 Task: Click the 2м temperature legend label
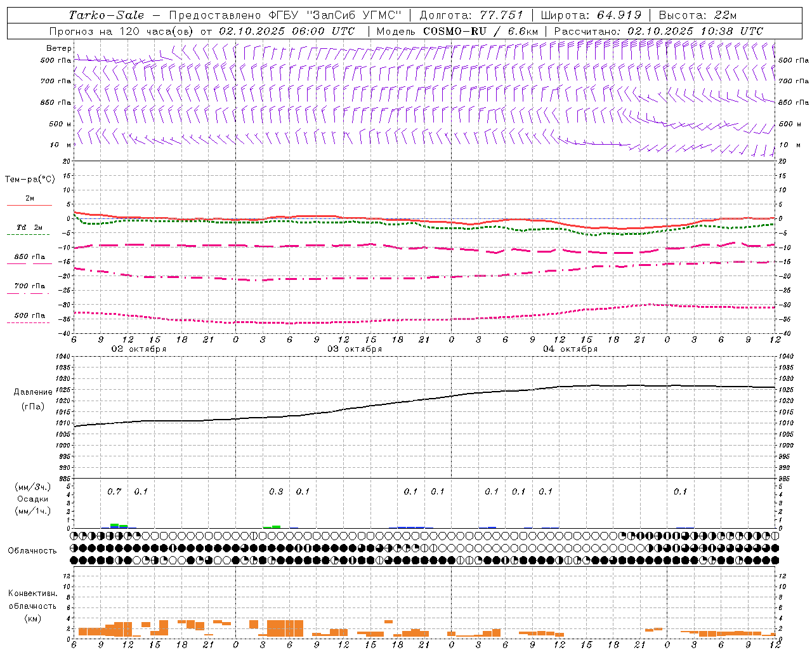tap(30, 198)
